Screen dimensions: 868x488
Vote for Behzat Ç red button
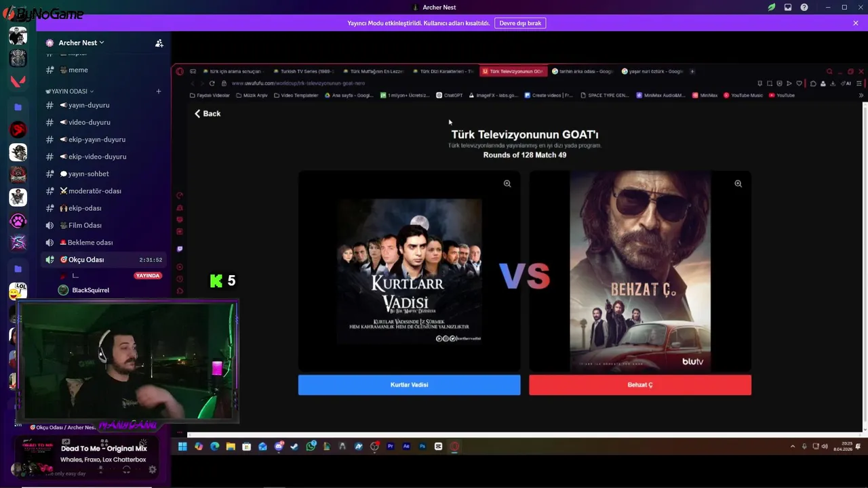[x=640, y=385]
